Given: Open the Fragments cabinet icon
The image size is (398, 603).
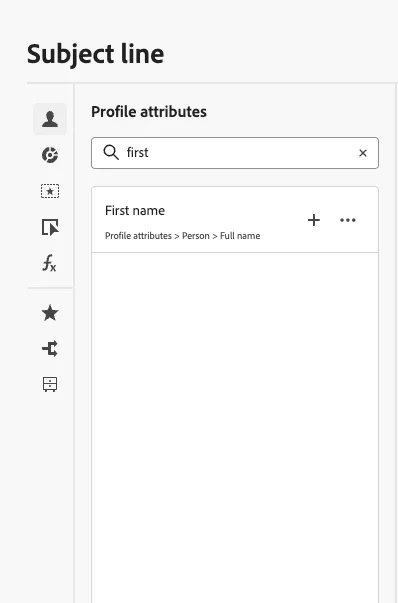Looking at the screenshot, I should pos(50,384).
